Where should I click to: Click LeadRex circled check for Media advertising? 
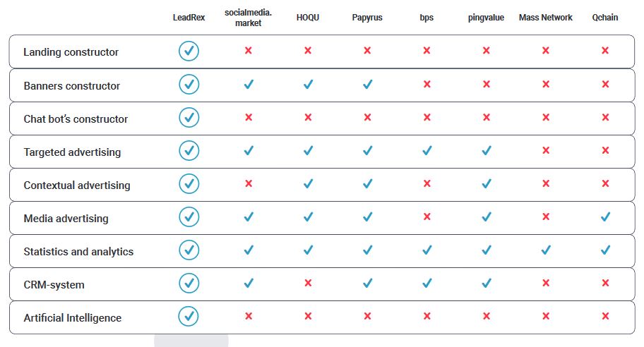pos(189,217)
